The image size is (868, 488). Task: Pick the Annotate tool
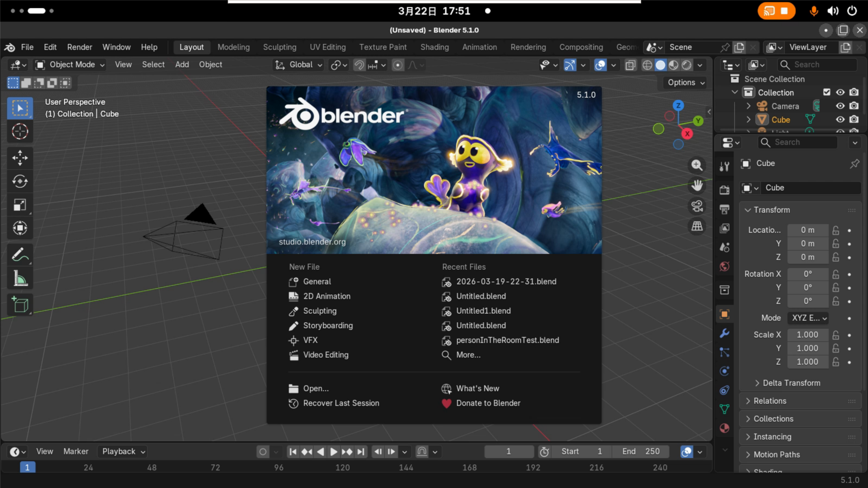(x=20, y=255)
